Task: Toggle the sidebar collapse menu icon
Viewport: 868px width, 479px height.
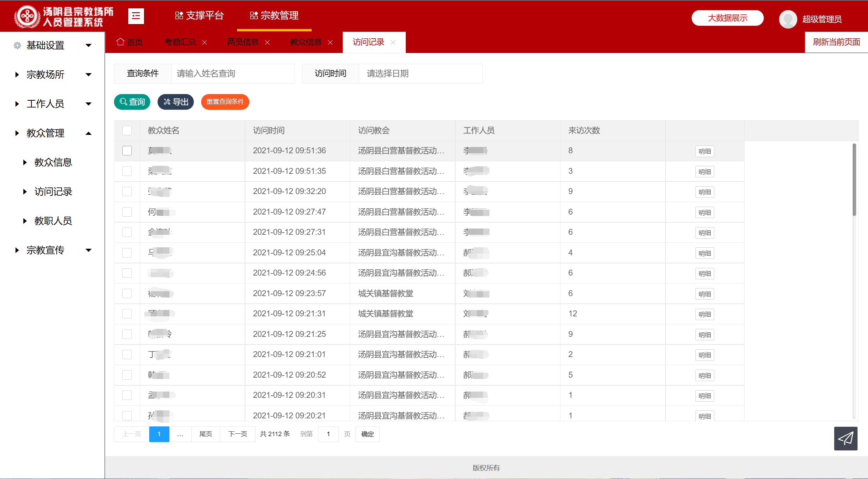Action: click(x=136, y=16)
